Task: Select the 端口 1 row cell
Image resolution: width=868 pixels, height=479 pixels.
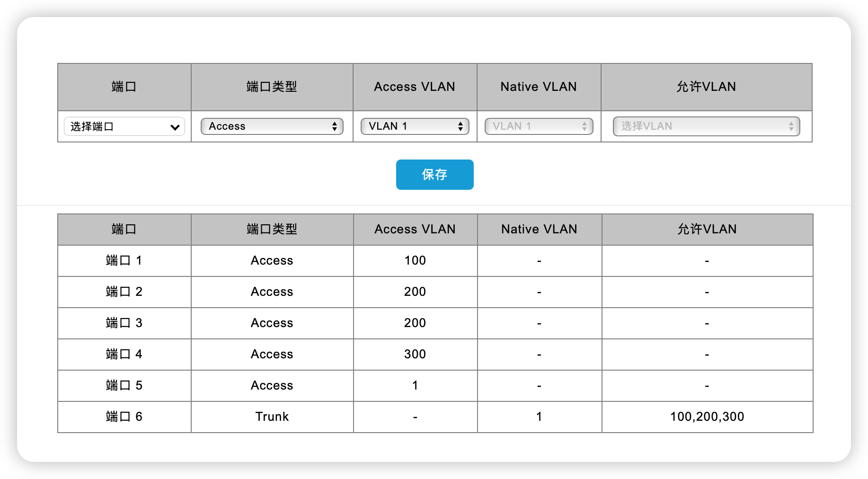Action: pyautogui.click(x=124, y=261)
